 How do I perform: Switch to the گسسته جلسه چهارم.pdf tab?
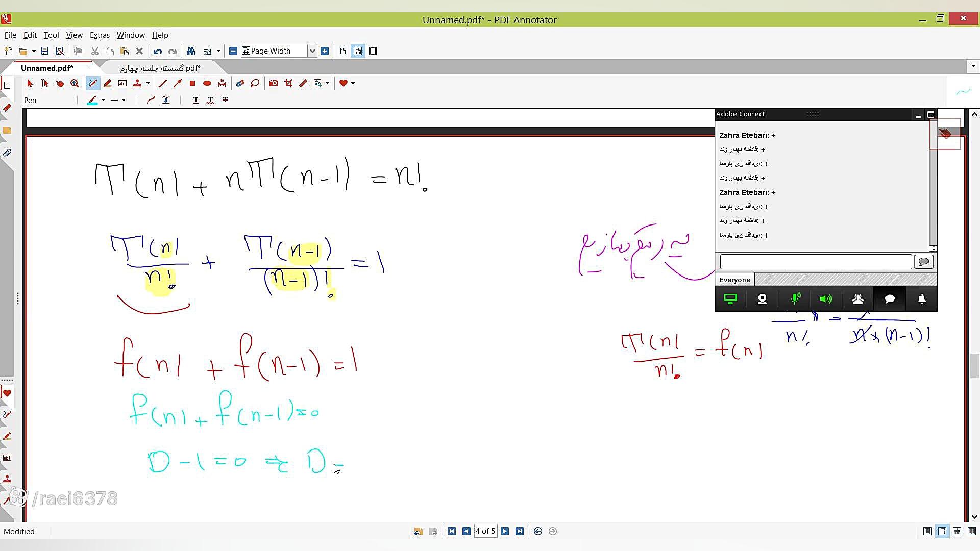160,68
